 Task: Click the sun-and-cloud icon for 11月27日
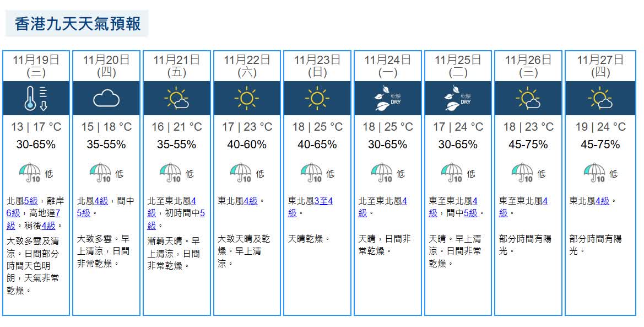click(600, 99)
